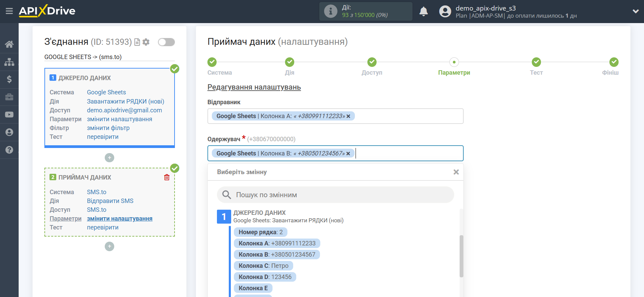Go to Home in sidebar
This screenshot has width=644, height=297.
[x=9, y=44]
